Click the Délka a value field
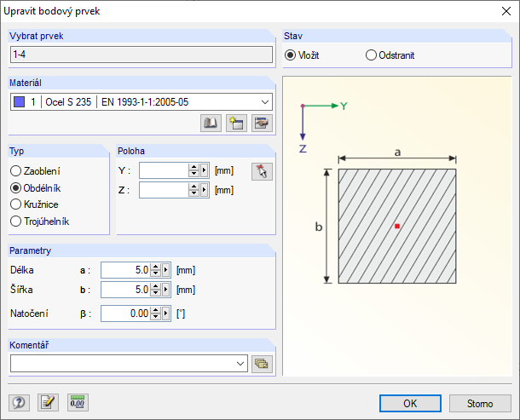The width and height of the screenshot is (520, 420). click(125, 270)
